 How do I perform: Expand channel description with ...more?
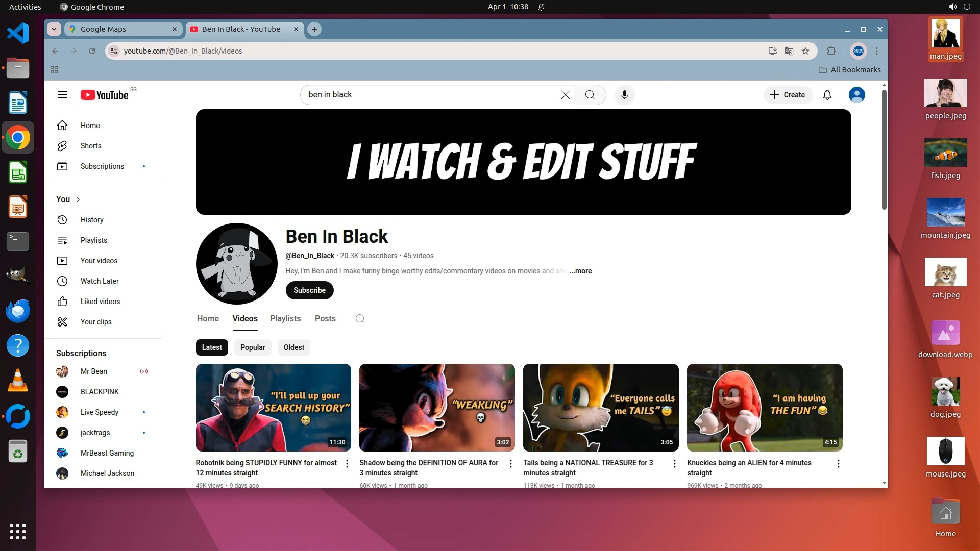click(581, 271)
